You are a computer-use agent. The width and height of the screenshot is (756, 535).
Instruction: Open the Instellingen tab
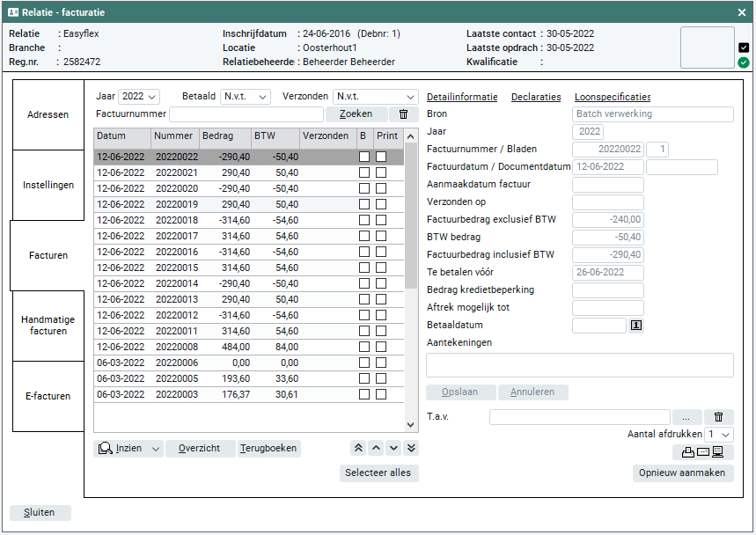click(x=48, y=185)
